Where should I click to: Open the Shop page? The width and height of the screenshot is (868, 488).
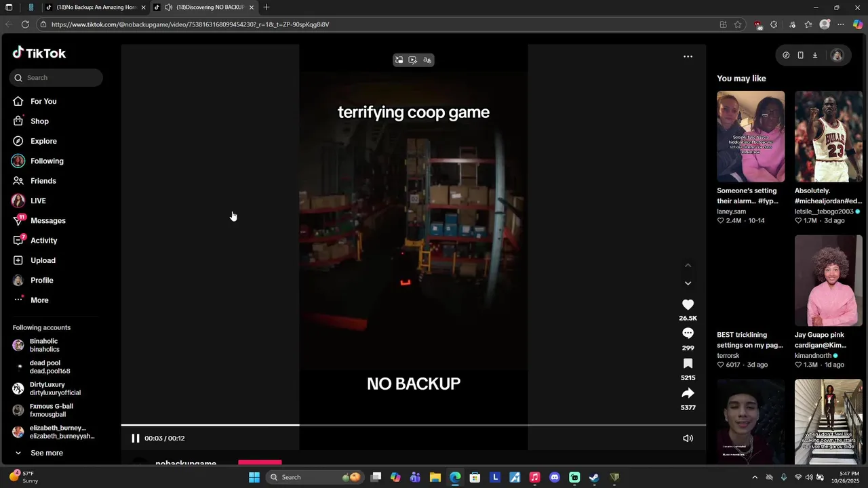click(x=31, y=121)
